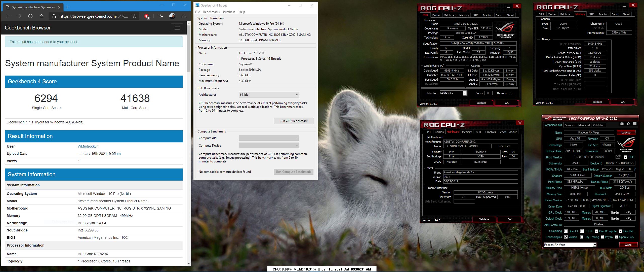Open the Help menu in Geekbench
Image resolution: width=644 pixels, height=272 pixels.
(242, 12)
